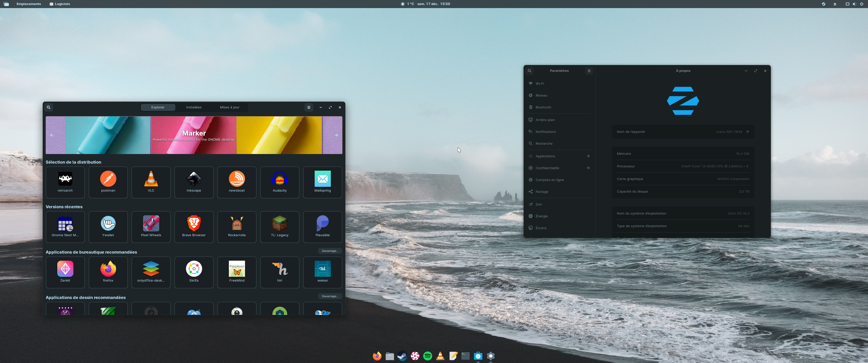Open device name row arrow

[x=747, y=132]
